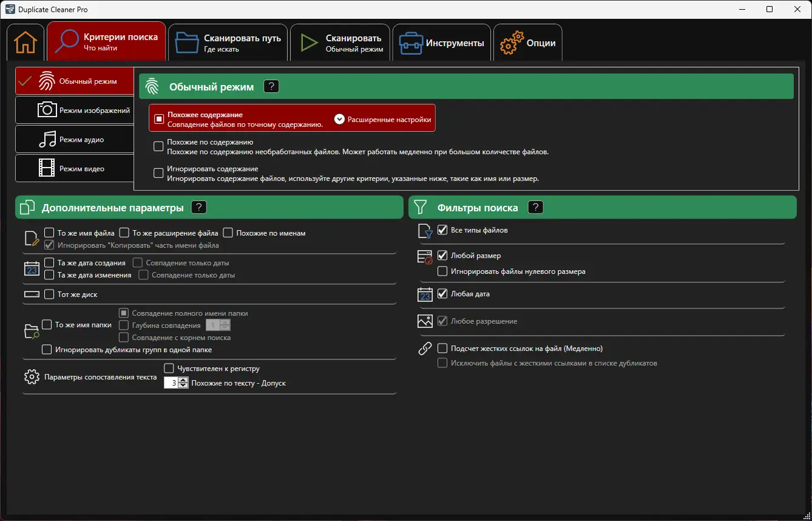Click the folder icon on Сканировать путь tab
812x521 pixels.
(x=187, y=43)
